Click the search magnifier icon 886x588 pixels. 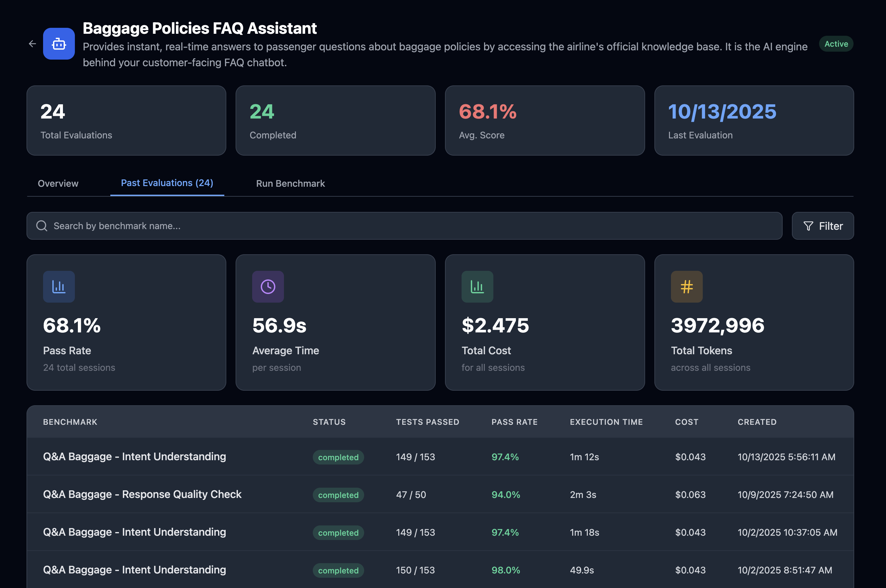pos(42,226)
